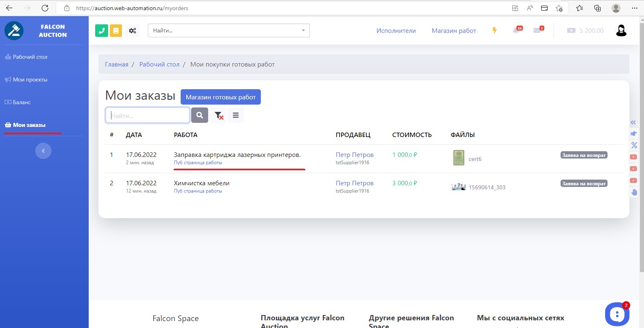Click the cert6 file thumbnail

point(458,158)
